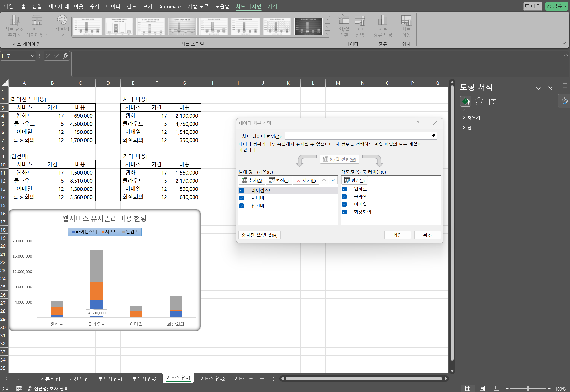Switch to the 기타작업-2 sheet tab
Viewport: 570px width, 392px height.
click(x=212, y=379)
